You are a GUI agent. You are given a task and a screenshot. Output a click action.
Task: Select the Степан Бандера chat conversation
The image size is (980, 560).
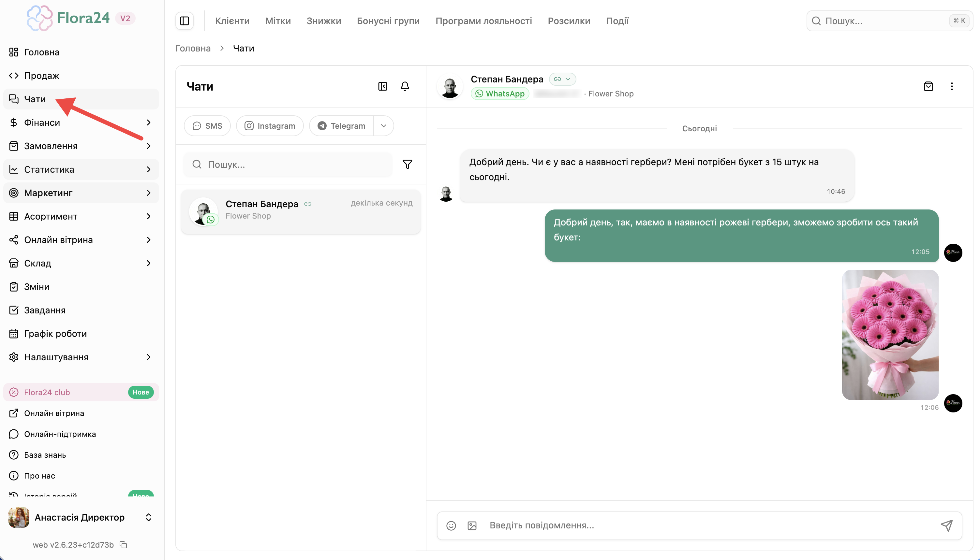click(x=301, y=211)
